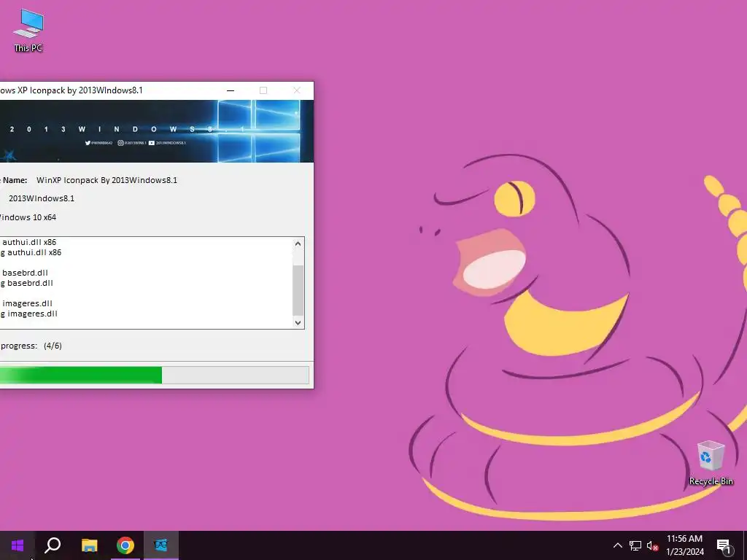Click the 2013Windows8.1 banner image
The height and width of the screenshot is (560, 747).
(157, 131)
